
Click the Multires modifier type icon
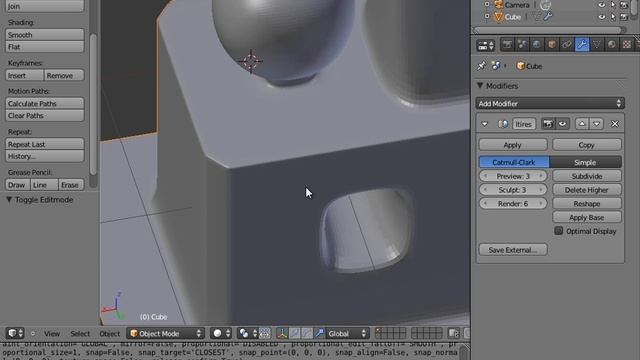point(503,124)
